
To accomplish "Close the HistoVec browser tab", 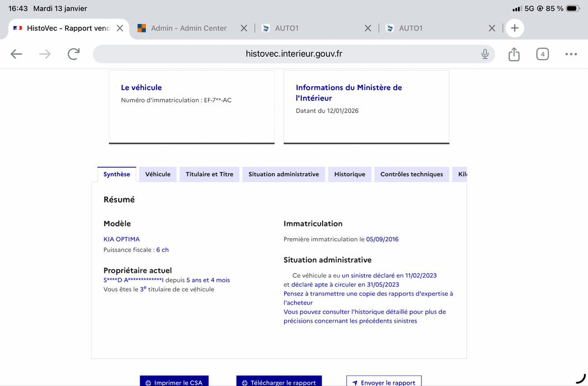I will click(120, 28).
